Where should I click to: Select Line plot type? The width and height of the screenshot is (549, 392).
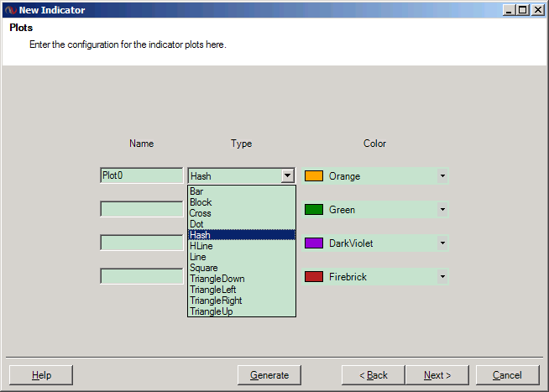[242, 257]
